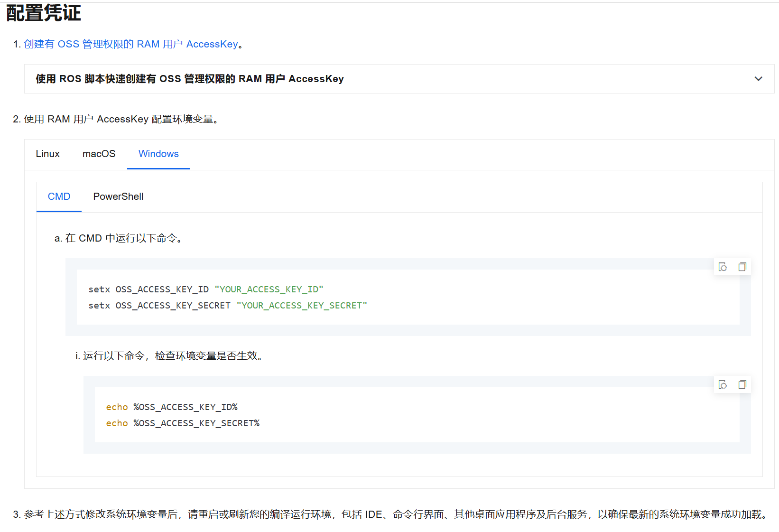The image size is (779, 532).
Task: Expand the ROS script AccessKey section chevron
Action: tap(758, 79)
